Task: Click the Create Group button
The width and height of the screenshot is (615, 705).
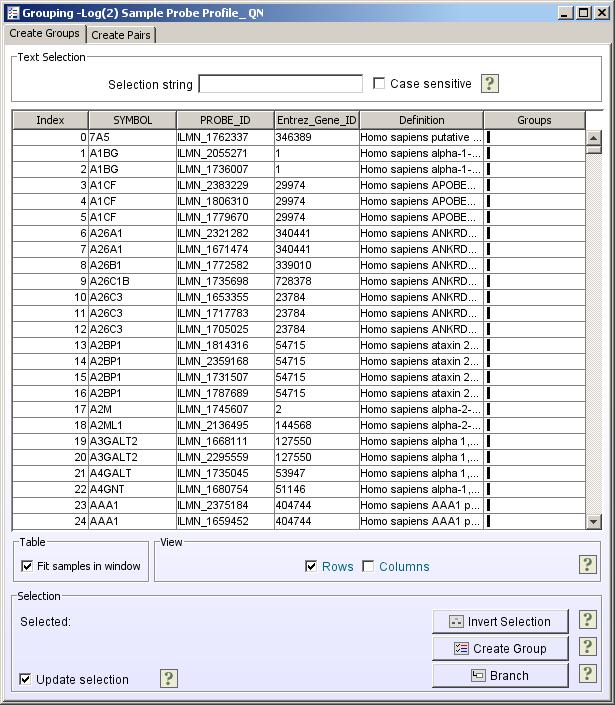Action: click(500, 648)
